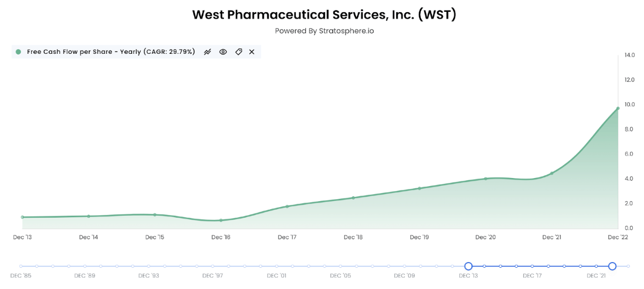
Task: Select the Dec '85 marker on the timeline
Action: [x=21, y=266]
